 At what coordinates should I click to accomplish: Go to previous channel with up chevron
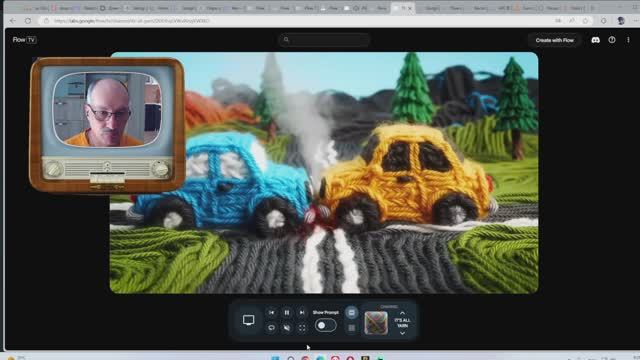coord(402,313)
